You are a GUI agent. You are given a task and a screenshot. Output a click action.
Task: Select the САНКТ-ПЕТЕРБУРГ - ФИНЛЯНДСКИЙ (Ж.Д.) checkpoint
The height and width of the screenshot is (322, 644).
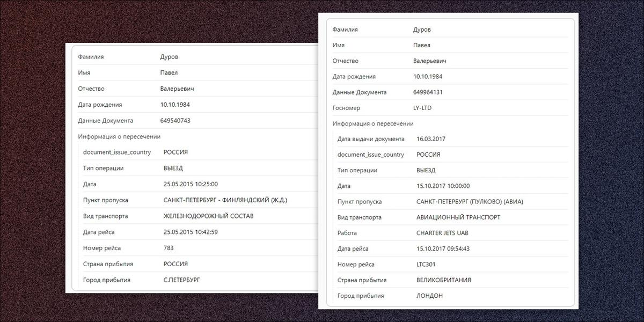click(x=225, y=200)
